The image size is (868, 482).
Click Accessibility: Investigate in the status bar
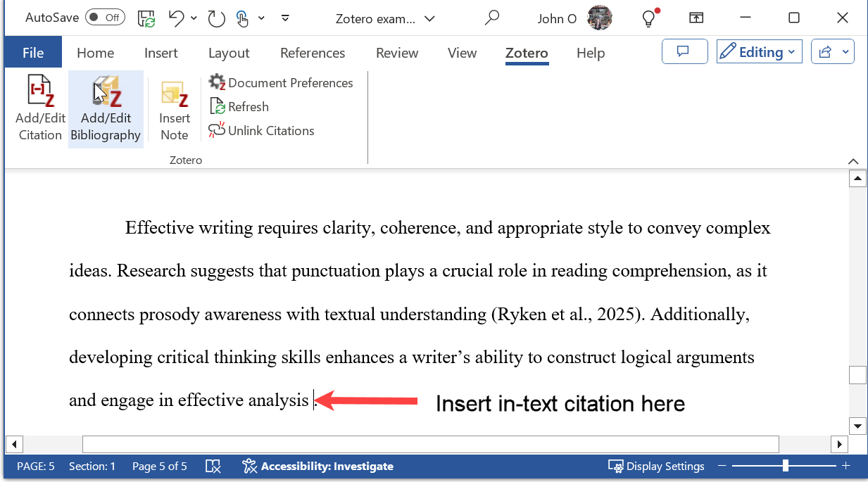coord(318,466)
